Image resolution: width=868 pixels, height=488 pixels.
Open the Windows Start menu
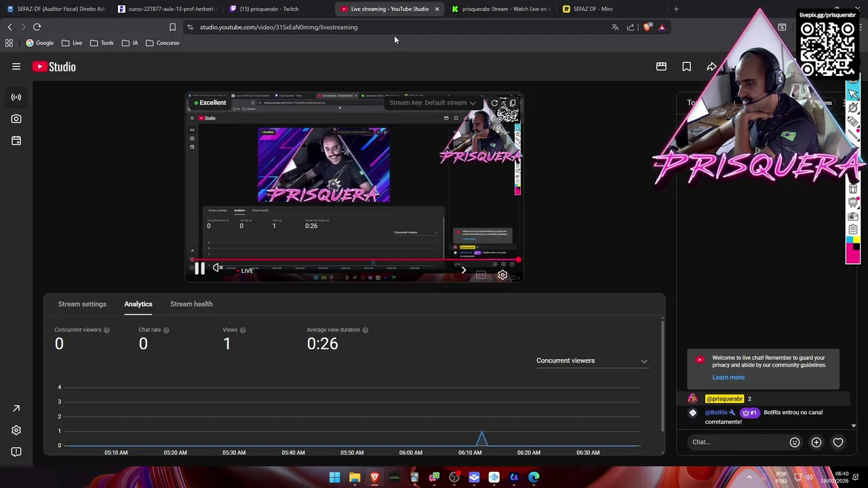click(334, 477)
